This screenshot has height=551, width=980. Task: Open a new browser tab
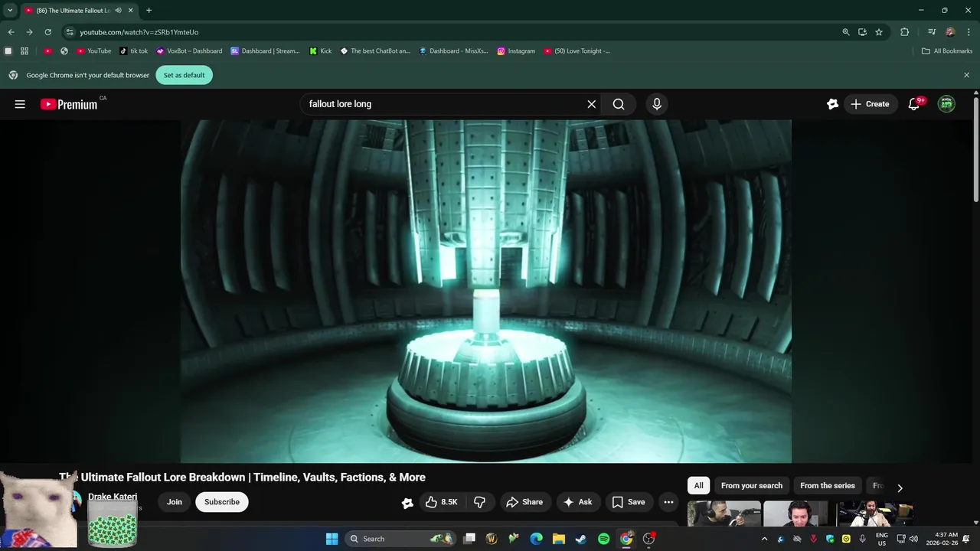(x=149, y=11)
